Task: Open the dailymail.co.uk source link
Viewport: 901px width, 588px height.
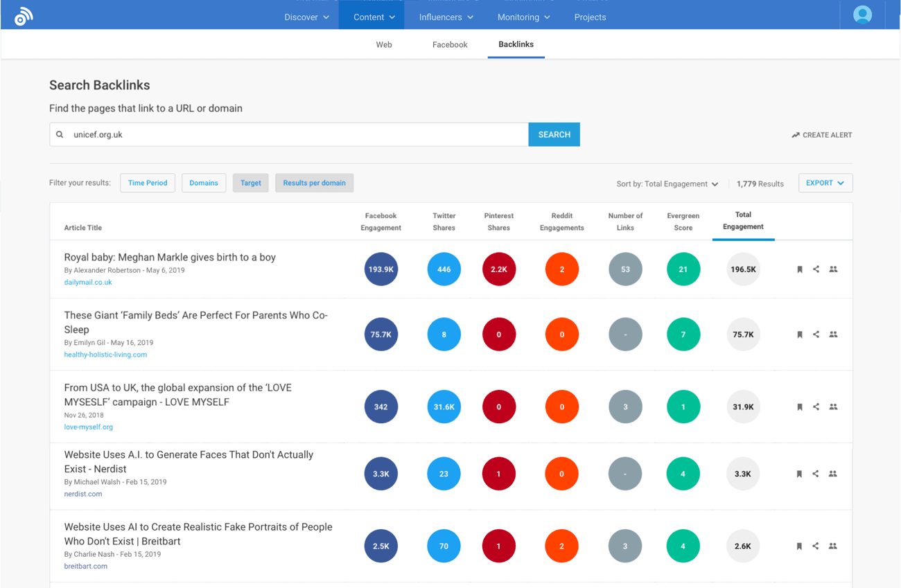Action: [x=87, y=282]
